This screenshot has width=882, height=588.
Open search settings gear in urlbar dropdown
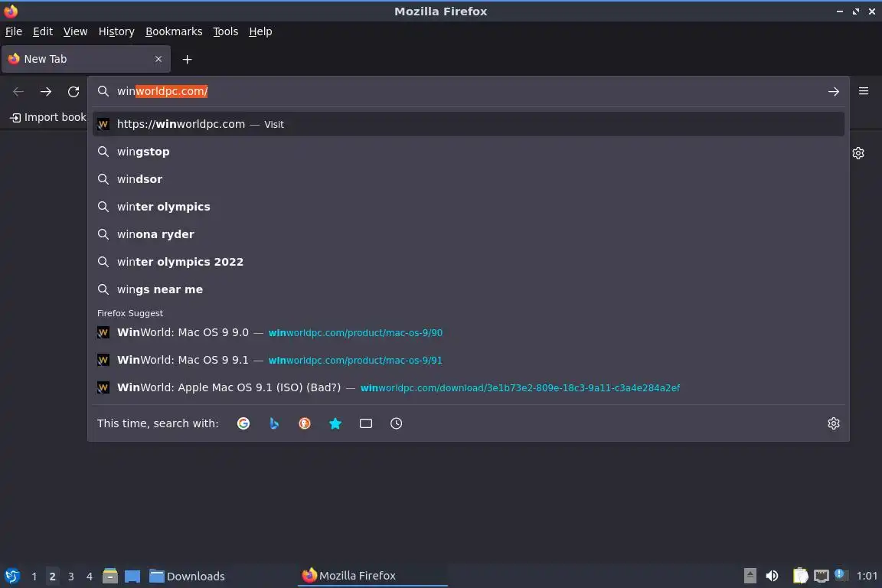834,423
